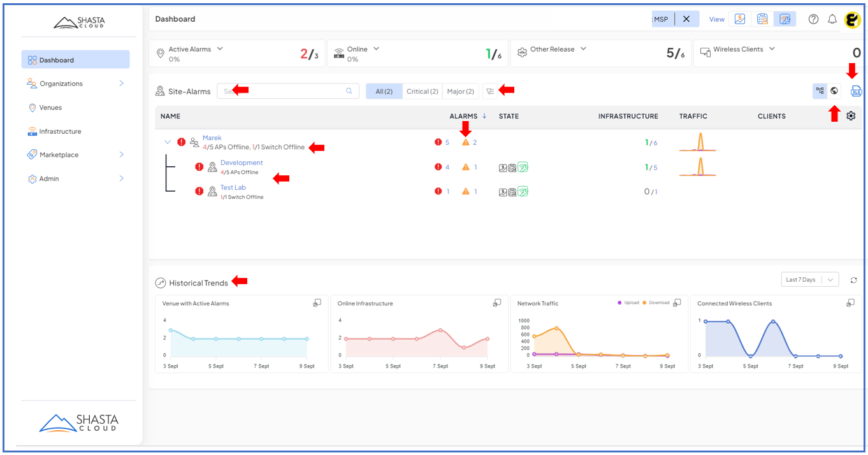Expand the Online Infrastructure chart
This screenshot has height=455, width=868.
pos(497,303)
